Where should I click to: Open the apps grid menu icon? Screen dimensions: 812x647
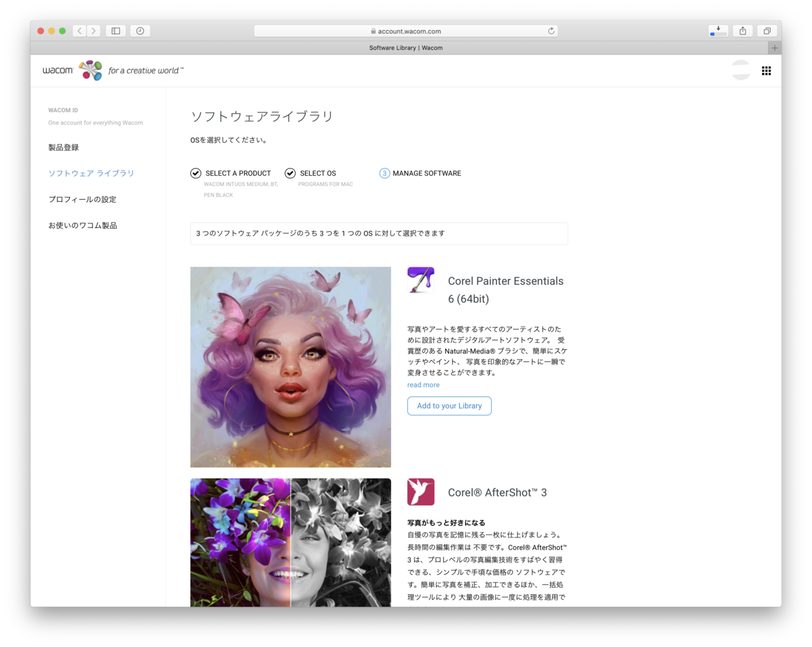pos(766,70)
